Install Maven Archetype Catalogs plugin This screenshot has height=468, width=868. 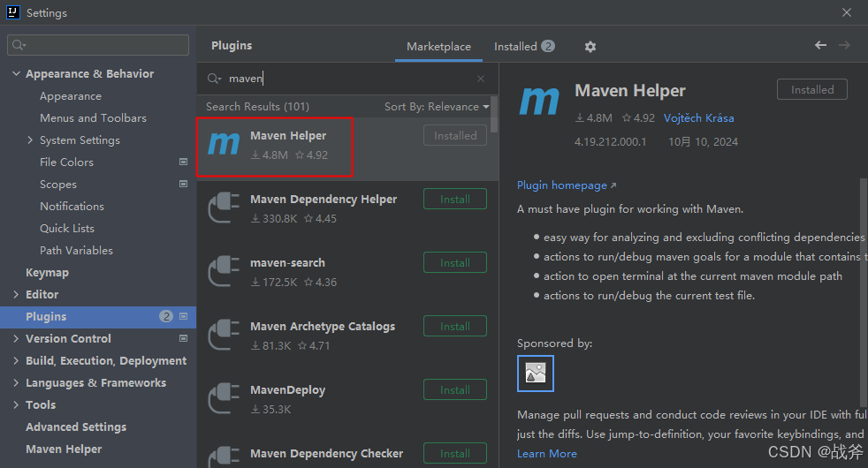coord(455,327)
